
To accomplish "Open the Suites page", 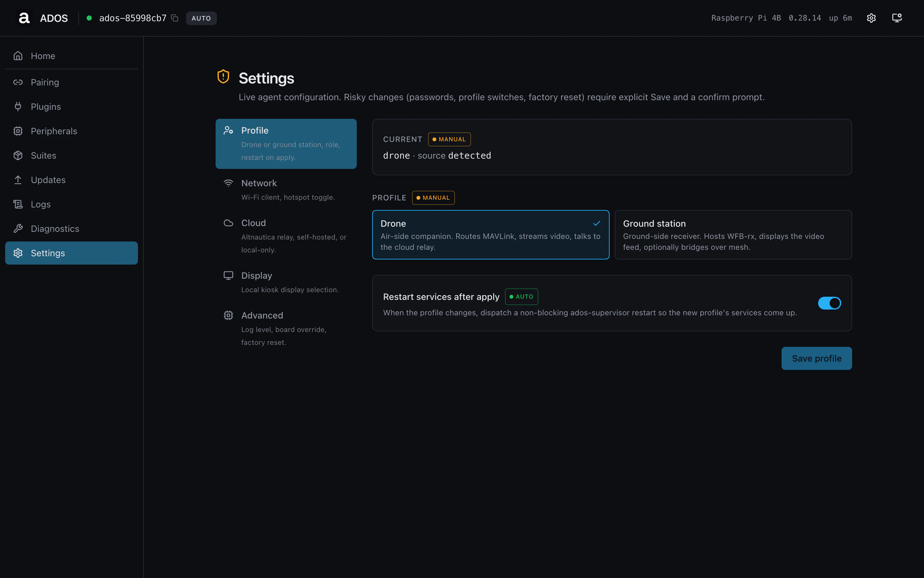I will (72, 156).
